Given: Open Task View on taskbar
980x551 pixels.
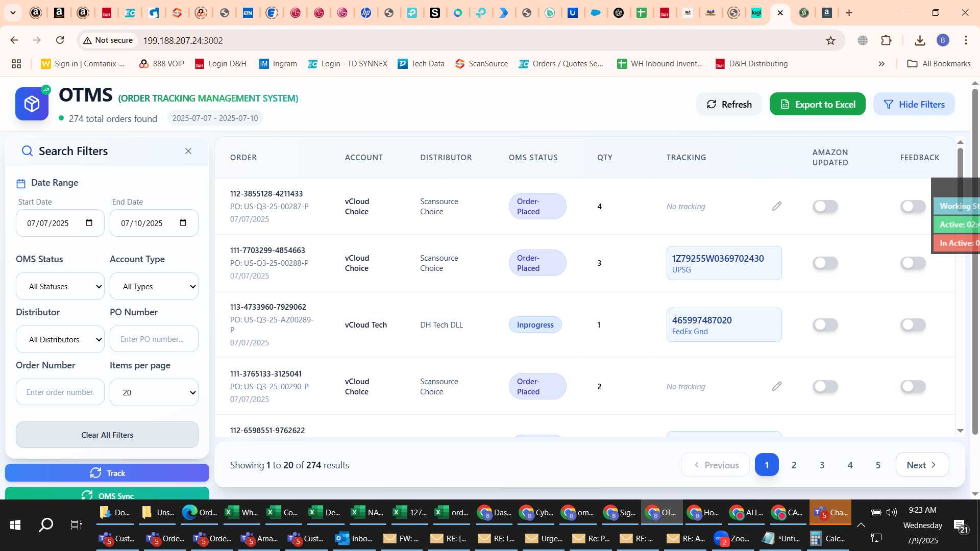Looking at the screenshot, I should (76, 524).
